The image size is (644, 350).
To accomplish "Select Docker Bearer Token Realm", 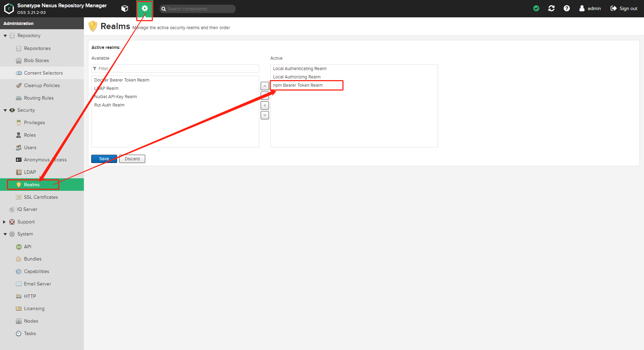I will coord(175,80).
